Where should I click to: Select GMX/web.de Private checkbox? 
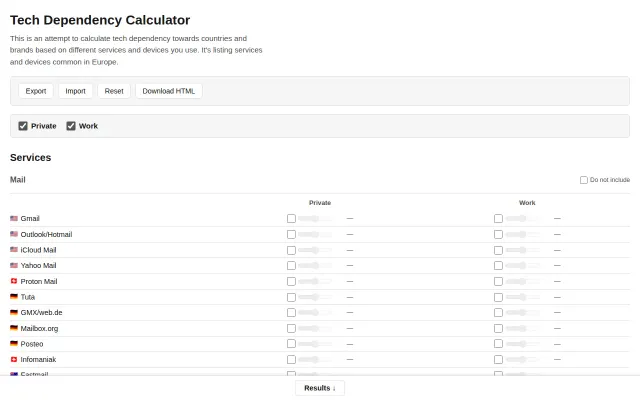point(291,312)
